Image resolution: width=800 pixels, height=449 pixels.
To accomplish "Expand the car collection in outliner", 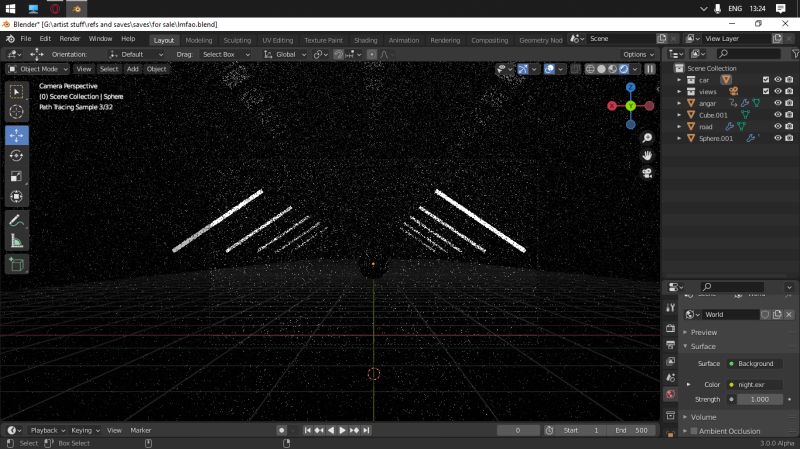I will click(x=679, y=80).
